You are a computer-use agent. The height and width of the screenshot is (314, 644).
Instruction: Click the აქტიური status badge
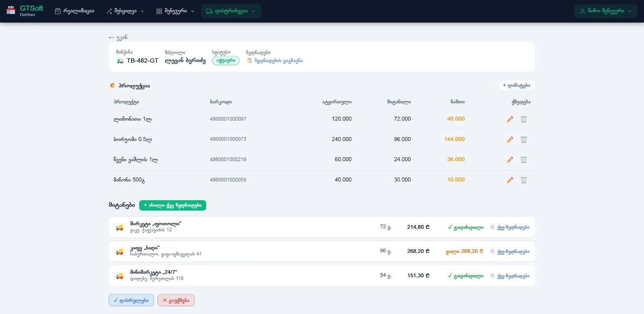click(225, 61)
